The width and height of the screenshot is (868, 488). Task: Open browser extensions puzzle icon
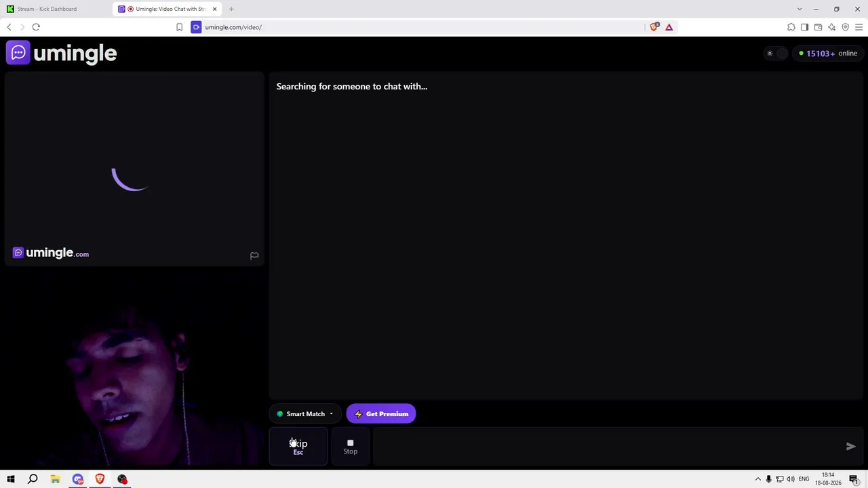[791, 27]
